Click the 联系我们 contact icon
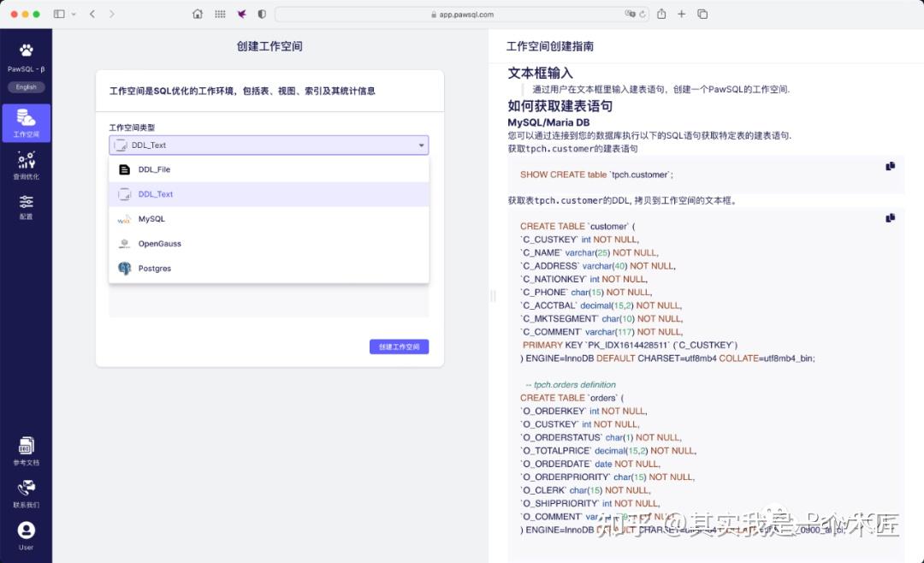The width and height of the screenshot is (924, 563). tap(26, 489)
